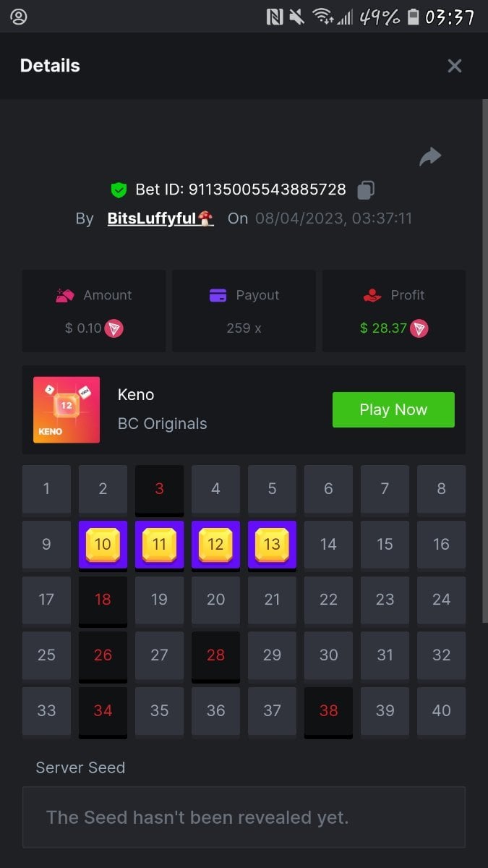
Task: Open BitsLuffyful user profile
Action: tap(160, 218)
